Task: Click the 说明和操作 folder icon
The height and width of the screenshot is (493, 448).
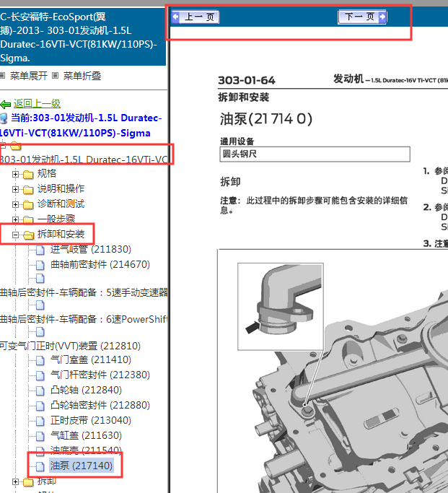Action: pos(28,189)
